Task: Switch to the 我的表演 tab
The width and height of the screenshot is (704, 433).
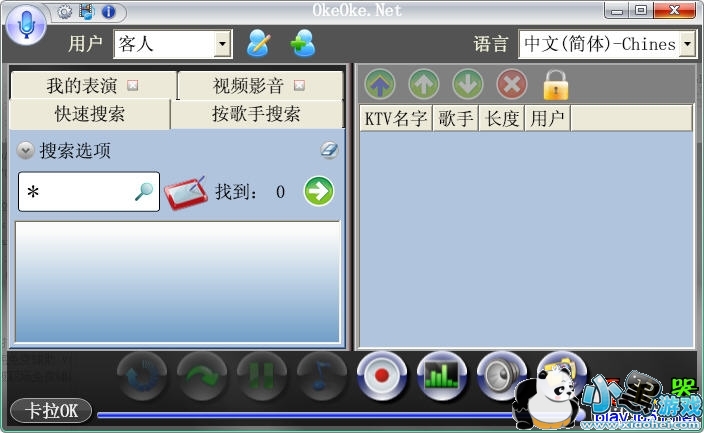Action: (x=82, y=85)
